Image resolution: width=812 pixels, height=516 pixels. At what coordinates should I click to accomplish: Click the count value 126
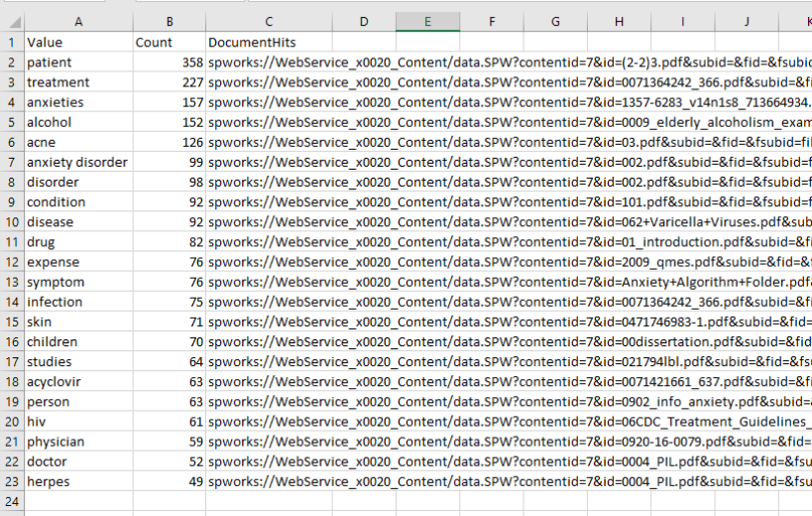170,142
